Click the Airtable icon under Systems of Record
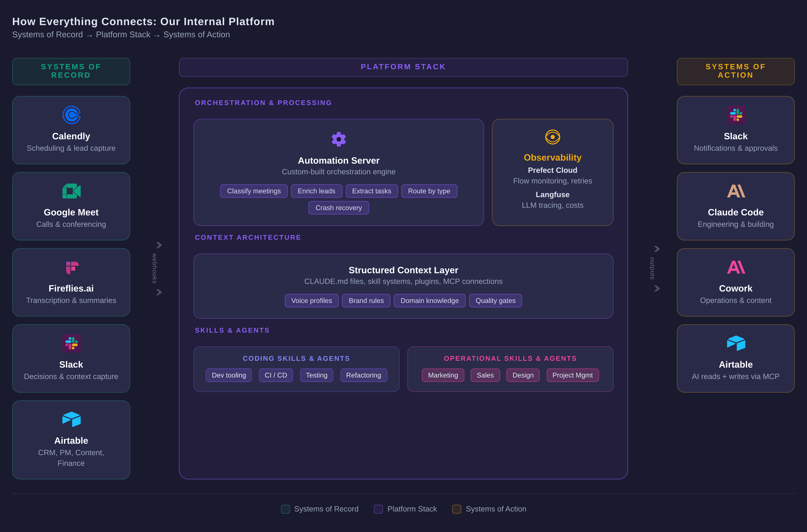 pyautogui.click(x=71, y=419)
